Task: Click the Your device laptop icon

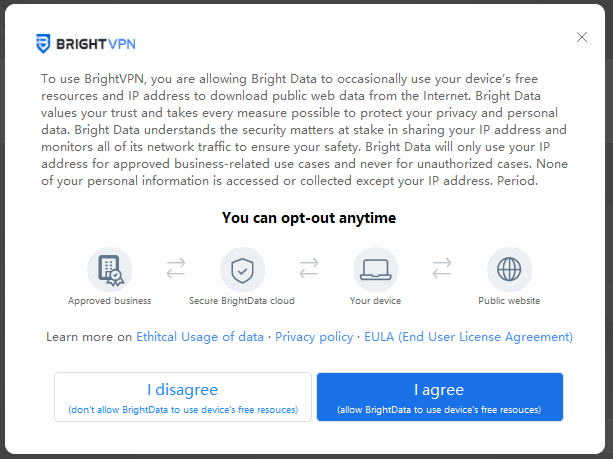Action: click(x=375, y=269)
